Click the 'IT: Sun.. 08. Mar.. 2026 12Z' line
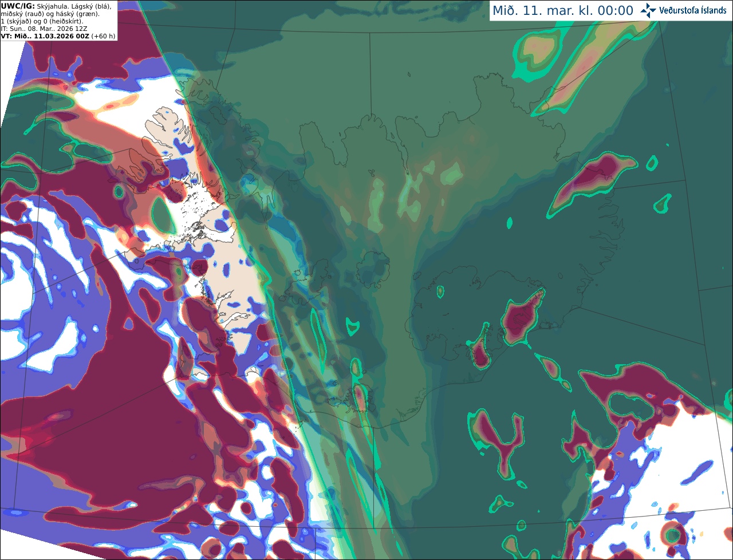The height and width of the screenshot is (560, 733). 44,29
